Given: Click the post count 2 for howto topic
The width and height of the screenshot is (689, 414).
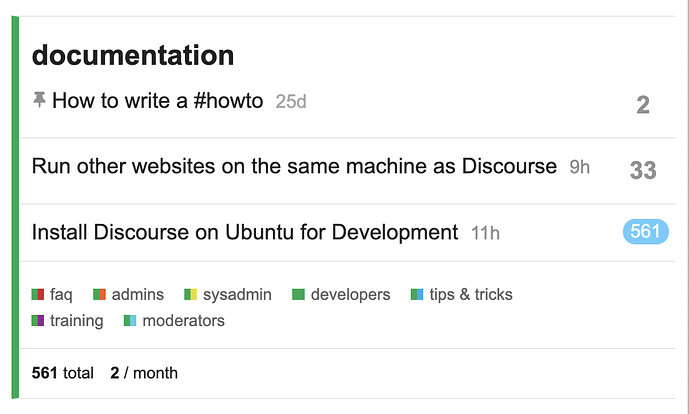Looking at the screenshot, I should pyautogui.click(x=643, y=105).
